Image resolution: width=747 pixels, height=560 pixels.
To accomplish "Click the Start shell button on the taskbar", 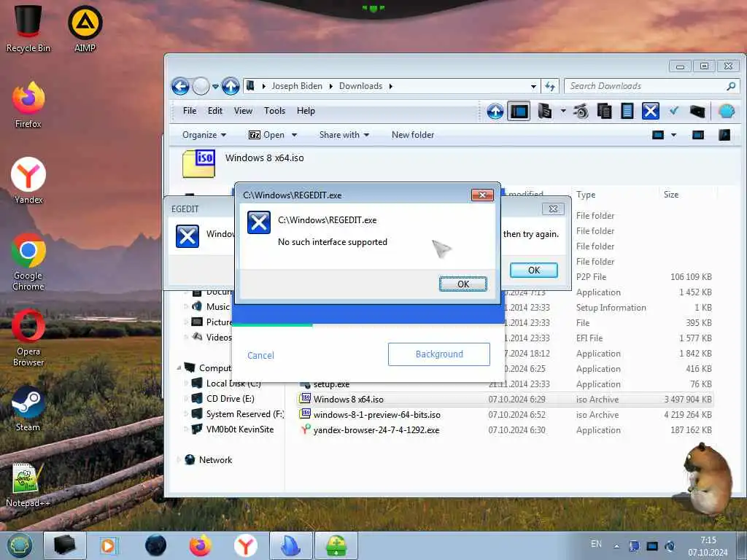I will click(20, 545).
